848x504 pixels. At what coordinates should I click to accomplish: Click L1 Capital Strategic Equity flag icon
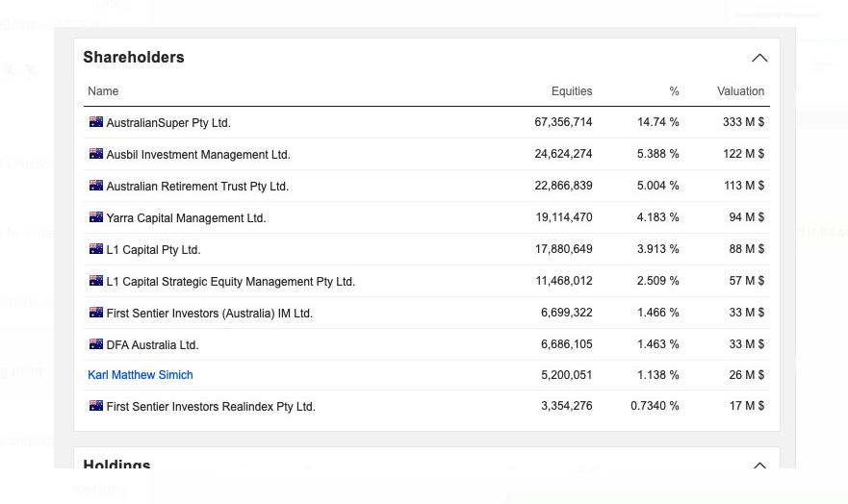coord(96,281)
